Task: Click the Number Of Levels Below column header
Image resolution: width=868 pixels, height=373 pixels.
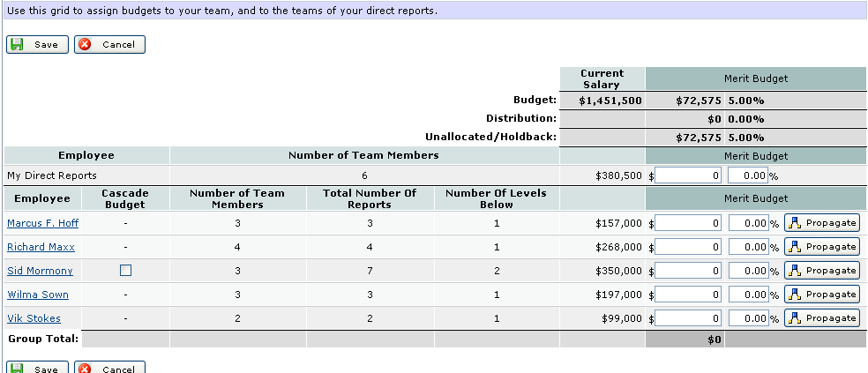Action: pos(497,198)
